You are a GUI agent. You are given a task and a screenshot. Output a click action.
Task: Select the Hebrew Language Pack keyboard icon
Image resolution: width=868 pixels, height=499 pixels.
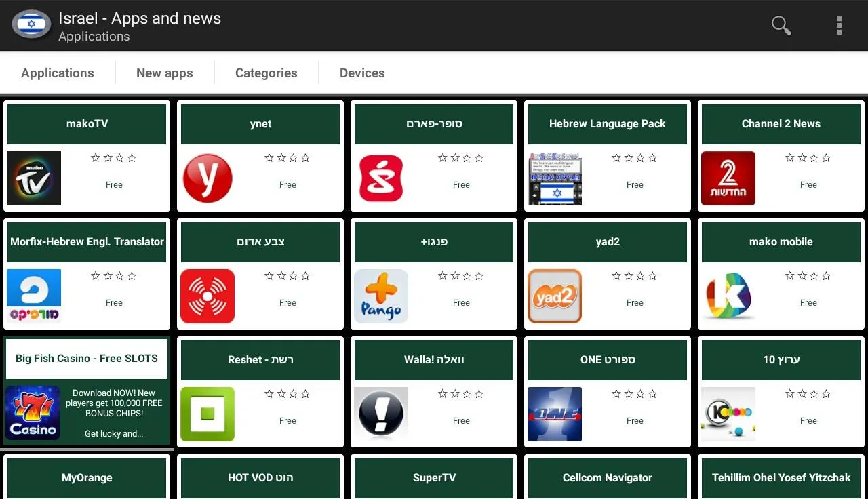coord(555,178)
